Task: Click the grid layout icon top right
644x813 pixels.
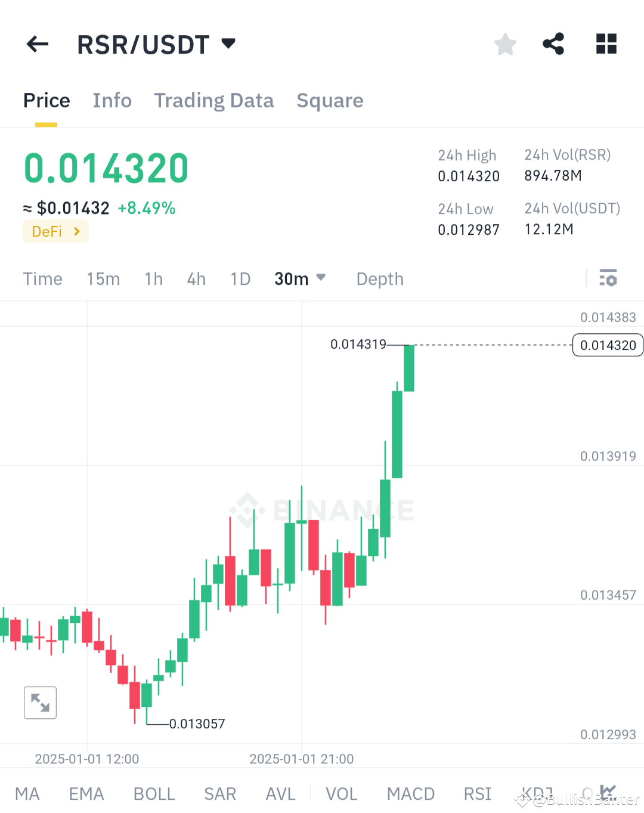Action: [x=606, y=44]
